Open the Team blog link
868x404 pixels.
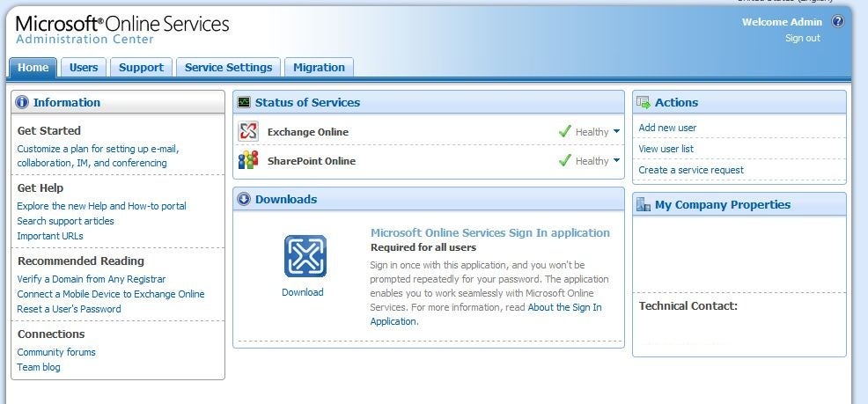(x=39, y=367)
